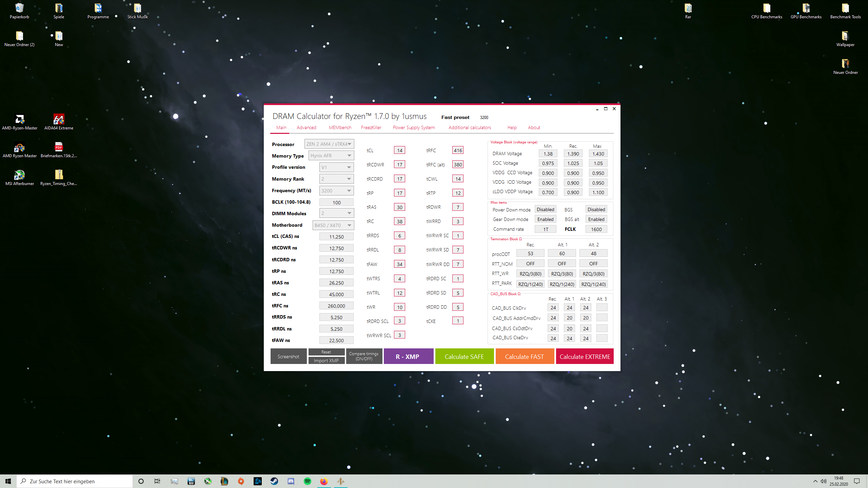The width and height of the screenshot is (868, 488).
Task: Open Firefox in the taskbar
Action: click(x=323, y=481)
